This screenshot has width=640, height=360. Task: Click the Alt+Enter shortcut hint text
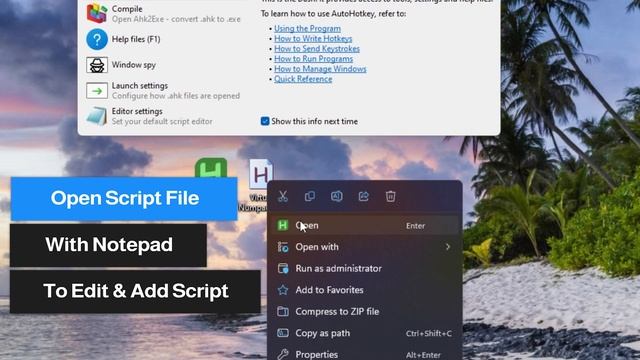point(423,355)
